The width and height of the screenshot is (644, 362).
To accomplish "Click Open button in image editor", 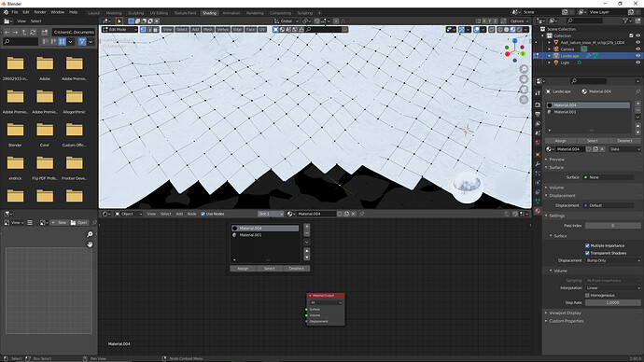I will click(78, 222).
